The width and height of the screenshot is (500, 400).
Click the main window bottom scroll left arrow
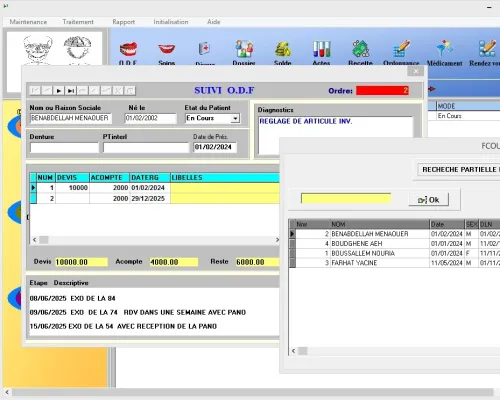coord(7,392)
